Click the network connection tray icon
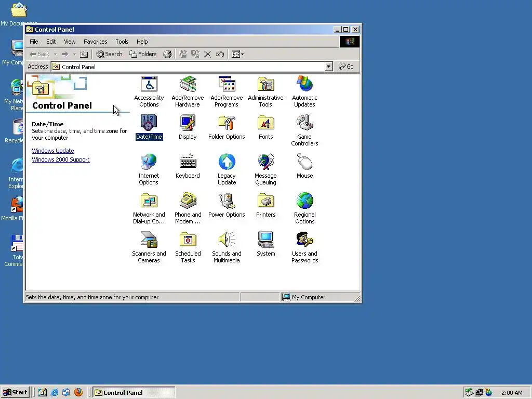The height and width of the screenshot is (399, 532). coord(479,393)
